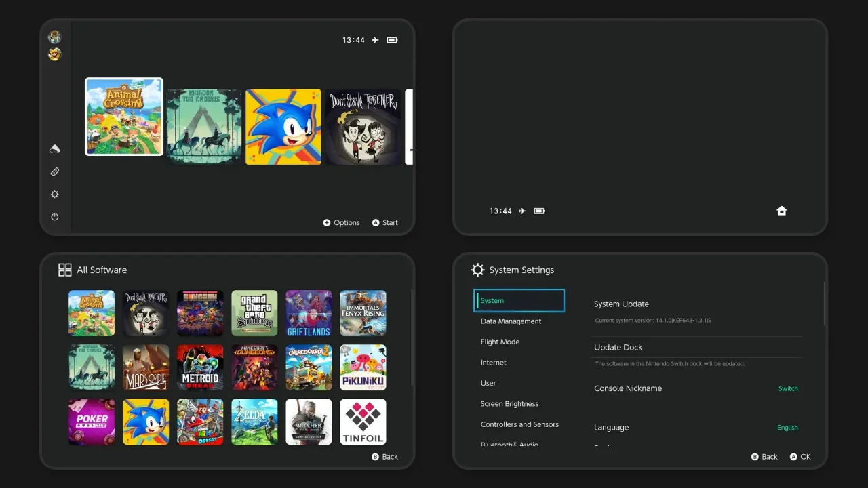Image resolution: width=868 pixels, height=488 pixels.
Task: Launch Enter the Gungeon tile
Action: coord(200,313)
